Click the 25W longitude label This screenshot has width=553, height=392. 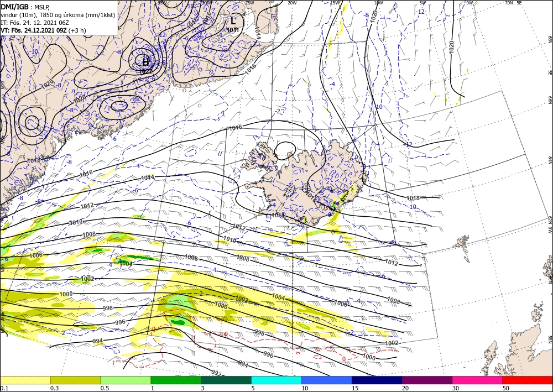pos(249,3)
